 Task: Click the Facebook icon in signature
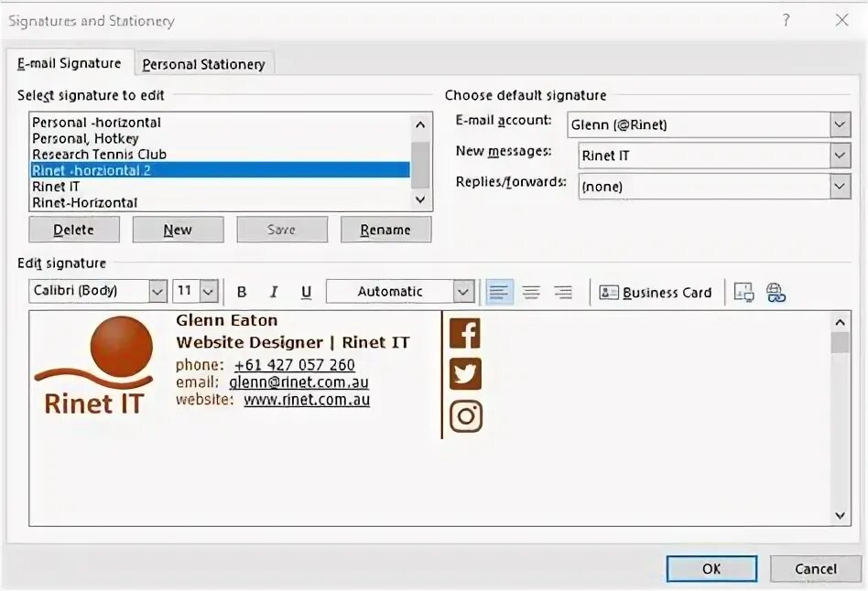pyautogui.click(x=465, y=333)
